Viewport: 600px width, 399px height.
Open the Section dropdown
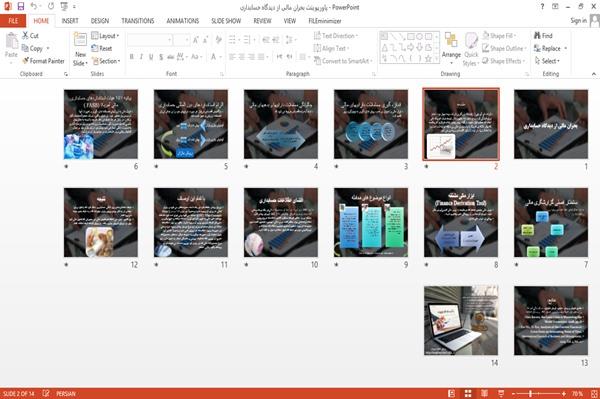point(106,61)
